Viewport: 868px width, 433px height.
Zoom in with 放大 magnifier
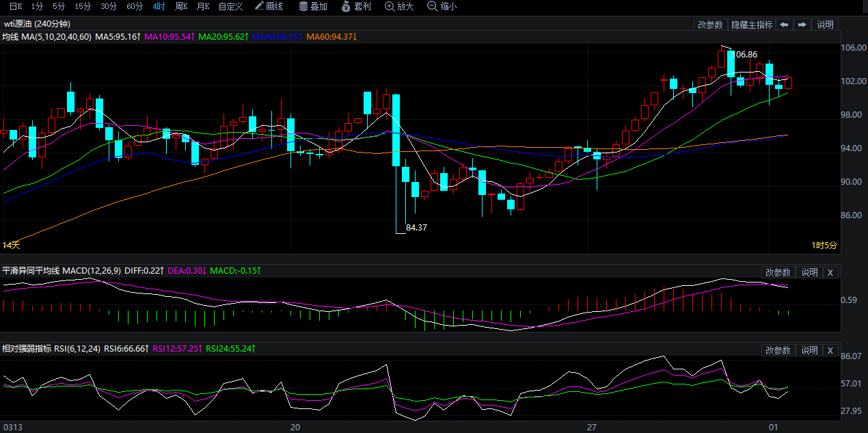pos(399,6)
